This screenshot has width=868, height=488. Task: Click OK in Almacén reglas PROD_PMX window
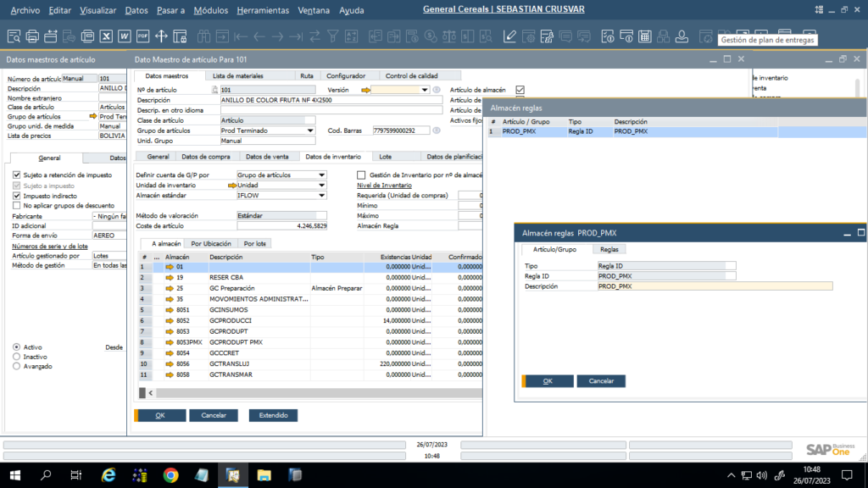[x=548, y=381]
